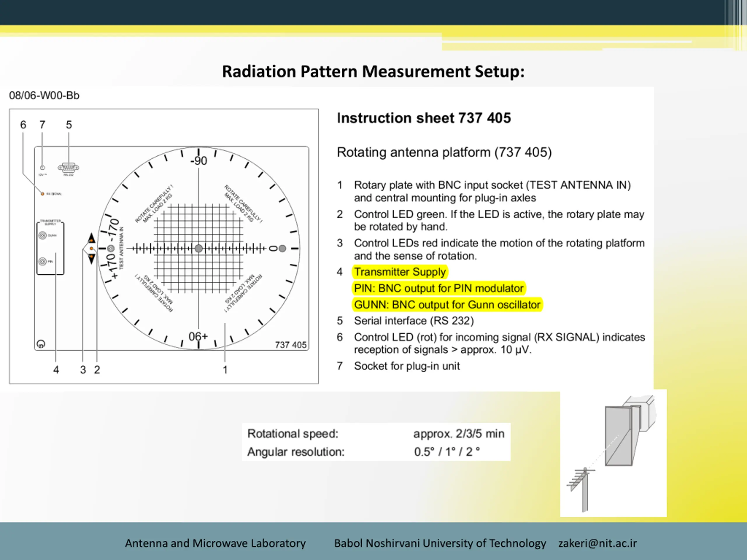Click callout number 3 below diagram
Image resolution: width=747 pixels, height=560 pixels.
tap(83, 370)
